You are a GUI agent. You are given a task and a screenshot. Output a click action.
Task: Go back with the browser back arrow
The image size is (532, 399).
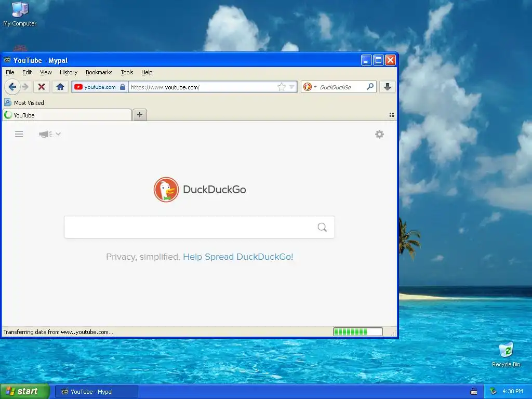[x=12, y=87]
